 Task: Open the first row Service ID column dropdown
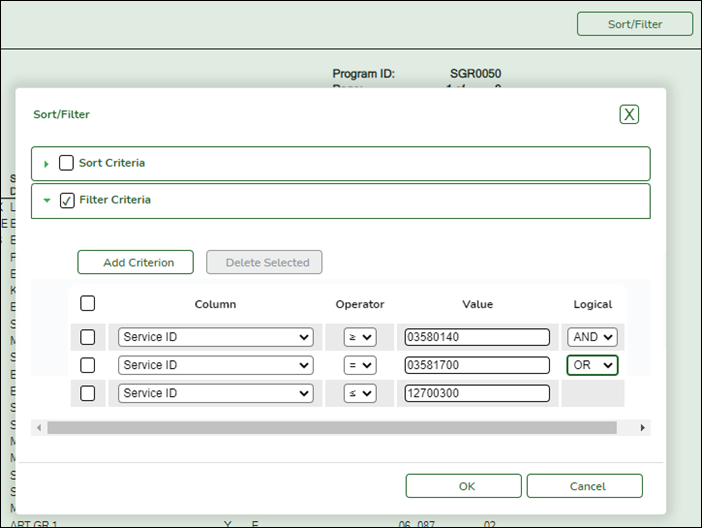215,337
